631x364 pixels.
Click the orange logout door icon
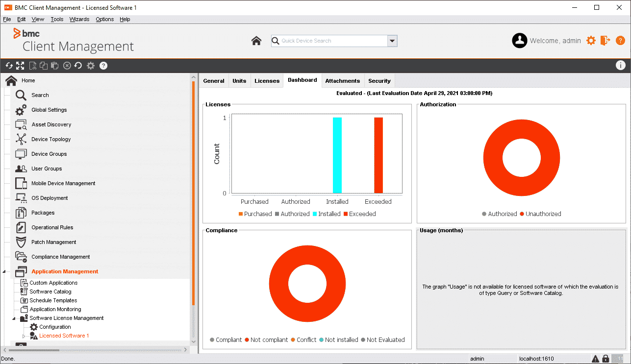point(606,41)
